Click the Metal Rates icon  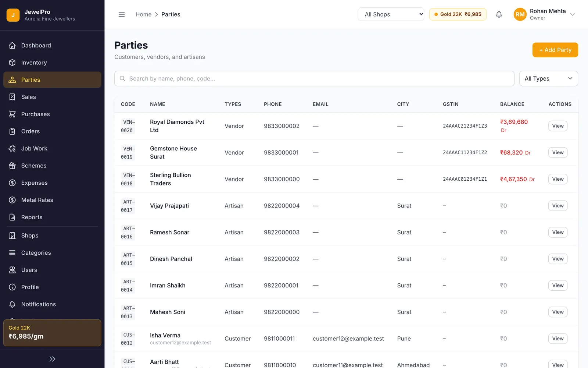(12, 200)
